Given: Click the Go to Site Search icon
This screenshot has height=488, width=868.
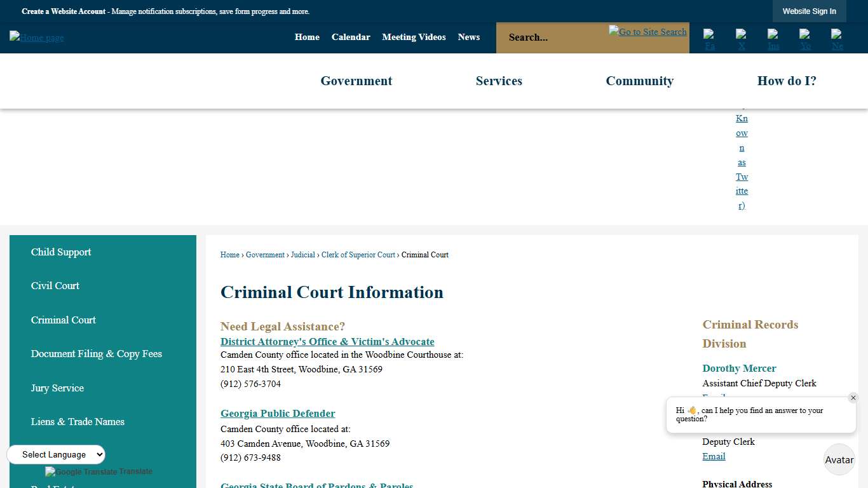Looking at the screenshot, I should [x=647, y=31].
